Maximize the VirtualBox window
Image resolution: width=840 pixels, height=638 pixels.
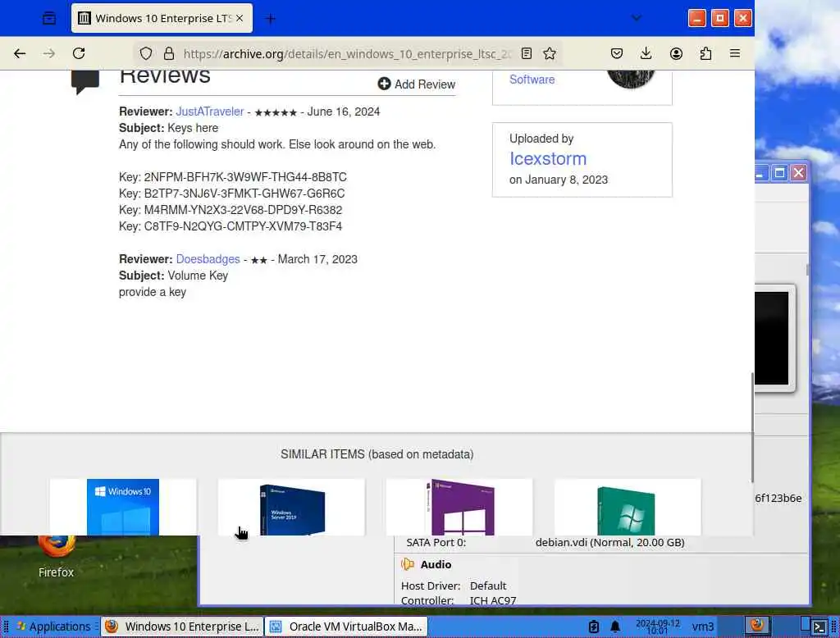pos(779,172)
